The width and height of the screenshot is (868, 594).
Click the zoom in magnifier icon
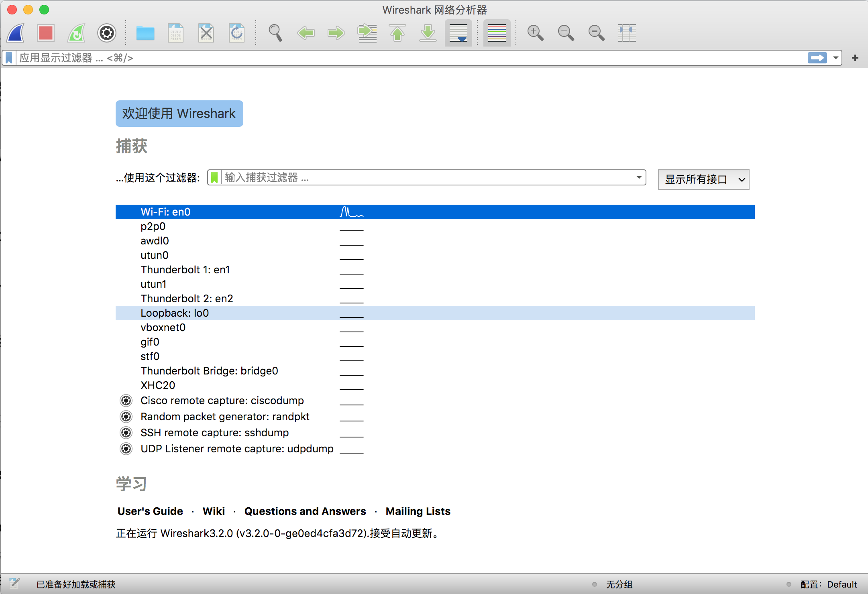tap(535, 33)
